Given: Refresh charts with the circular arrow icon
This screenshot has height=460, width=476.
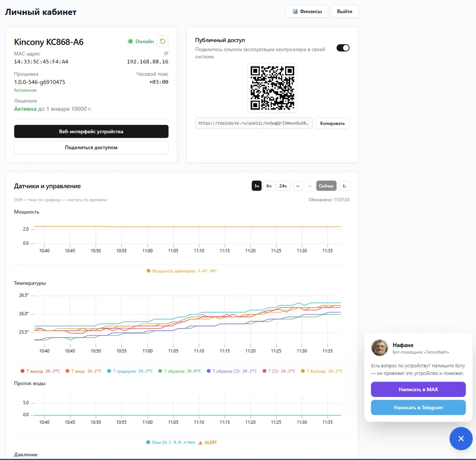Looking at the screenshot, I should (x=344, y=186).
